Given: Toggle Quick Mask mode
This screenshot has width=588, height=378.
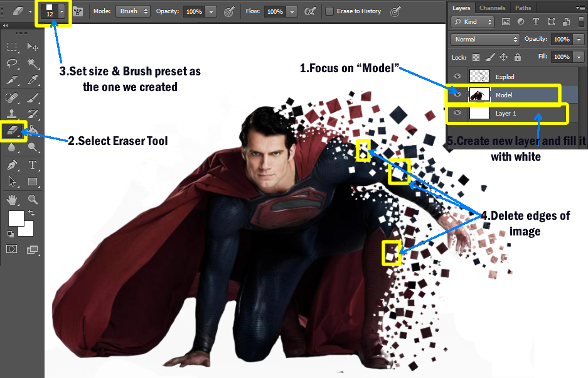Looking at the screenshot, I should pos(12,249).
